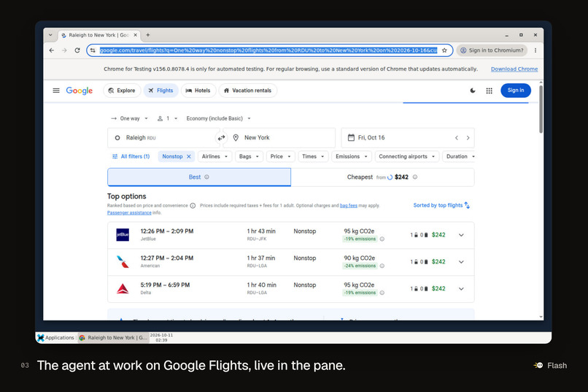This screenshot has width=588, height=392.
Task: Open the Passenger assistance link
Action: click(129, 212)
